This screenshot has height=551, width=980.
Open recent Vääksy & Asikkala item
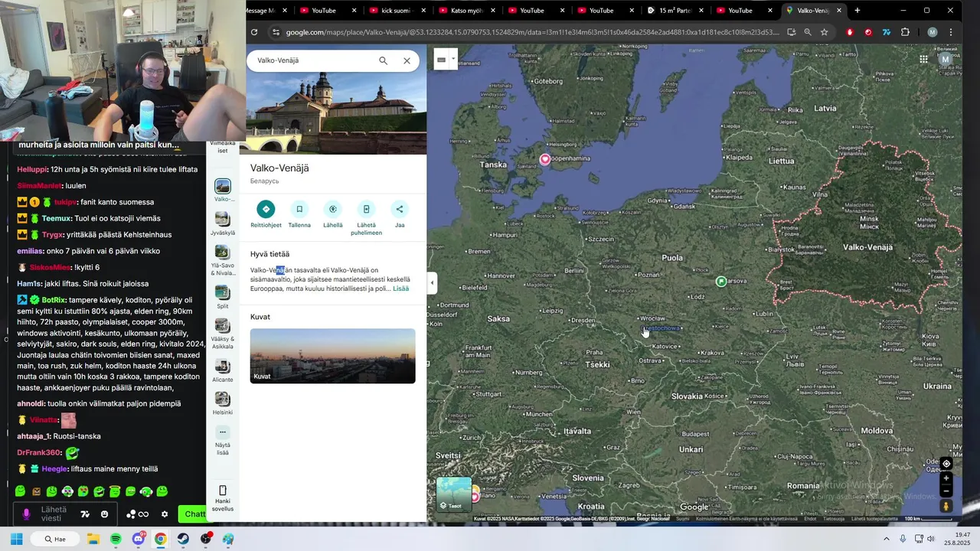[223, 334]
